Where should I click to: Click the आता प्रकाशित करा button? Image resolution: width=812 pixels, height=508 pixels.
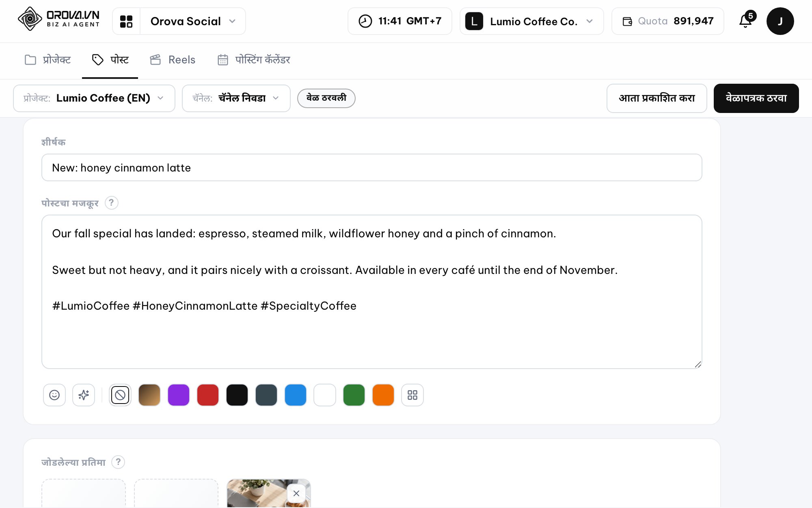click(657, 98)
